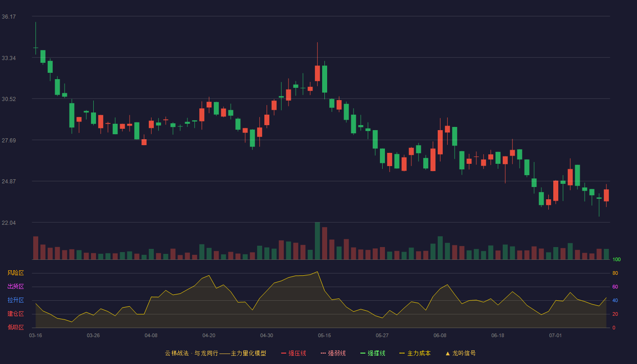This screenshot has width=637, height=364.
Task: Click the 低吸区 zone label
Action: [x=15, y=327]
